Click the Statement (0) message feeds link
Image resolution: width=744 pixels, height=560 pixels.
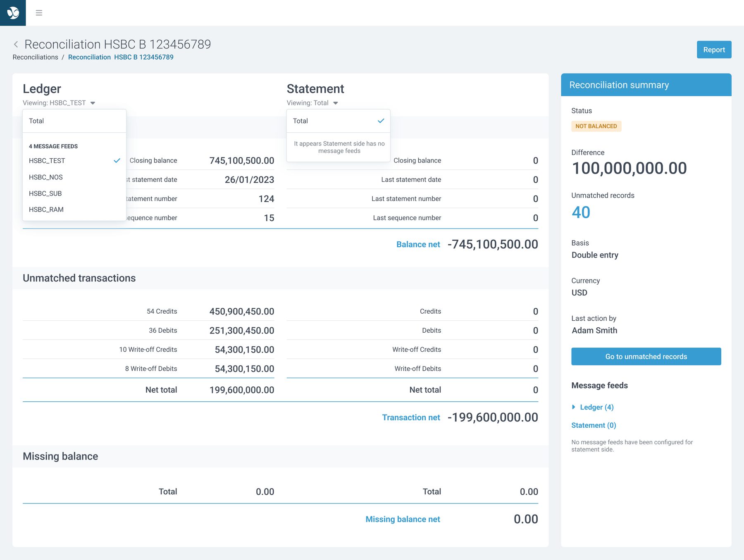click(x=594, y=425)
